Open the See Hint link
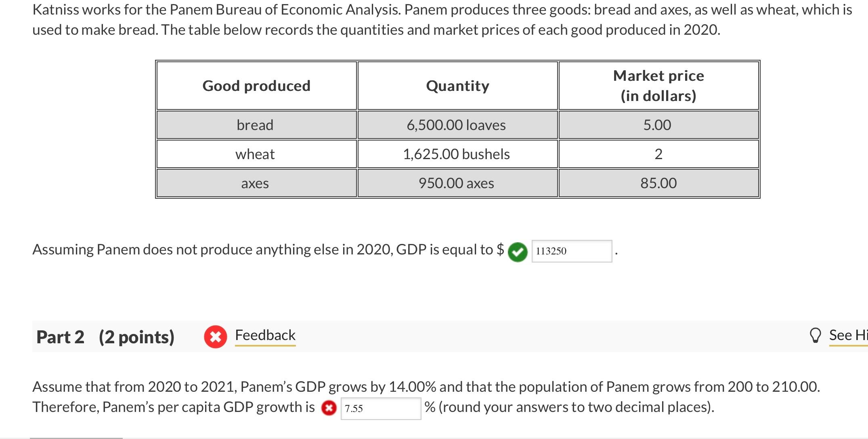The height and width of the screenshot is (439, 868). point(848,335)
